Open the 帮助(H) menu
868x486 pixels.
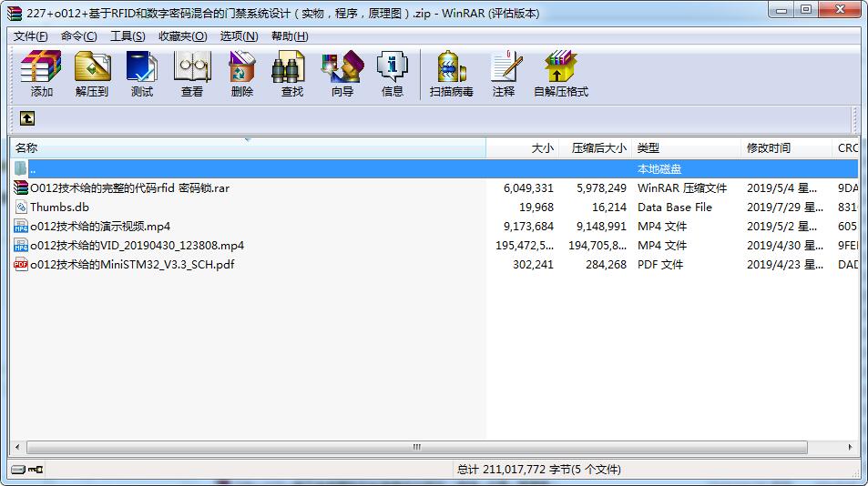click(290, 35)
